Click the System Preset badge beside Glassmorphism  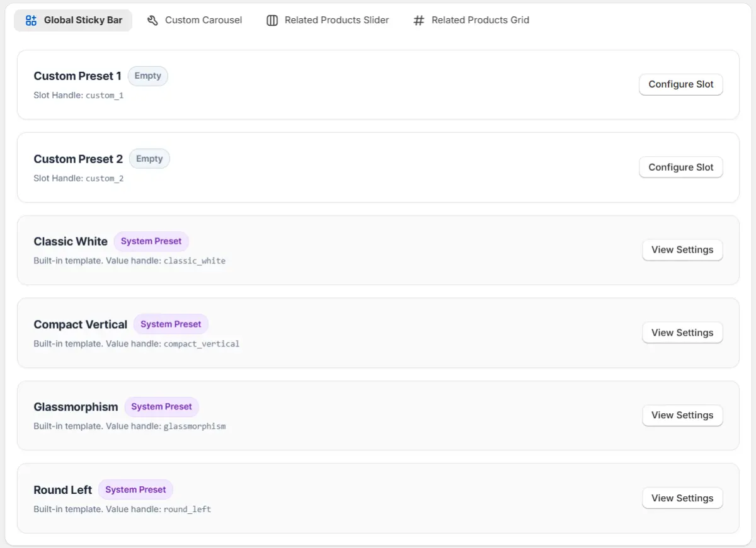161,407
